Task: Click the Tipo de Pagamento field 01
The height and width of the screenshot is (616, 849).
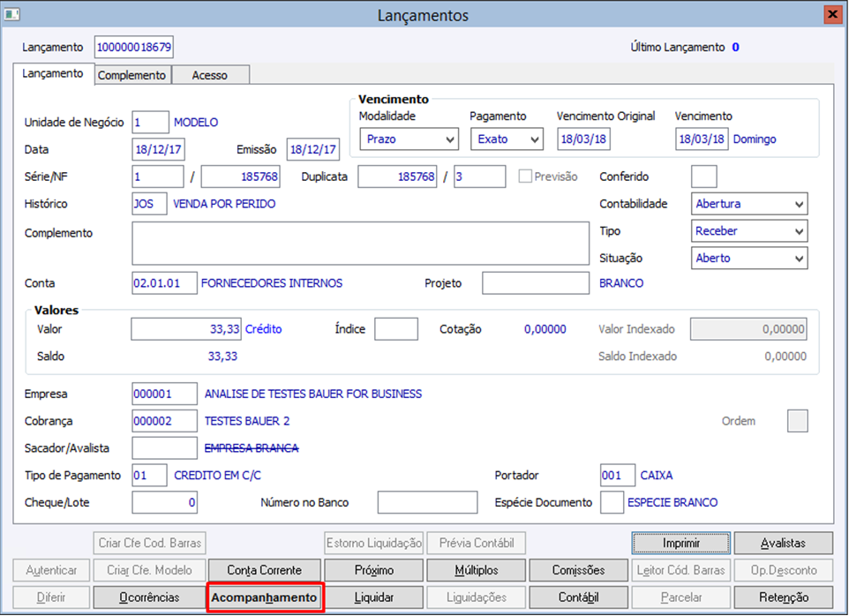Action: tap(149, 476)
